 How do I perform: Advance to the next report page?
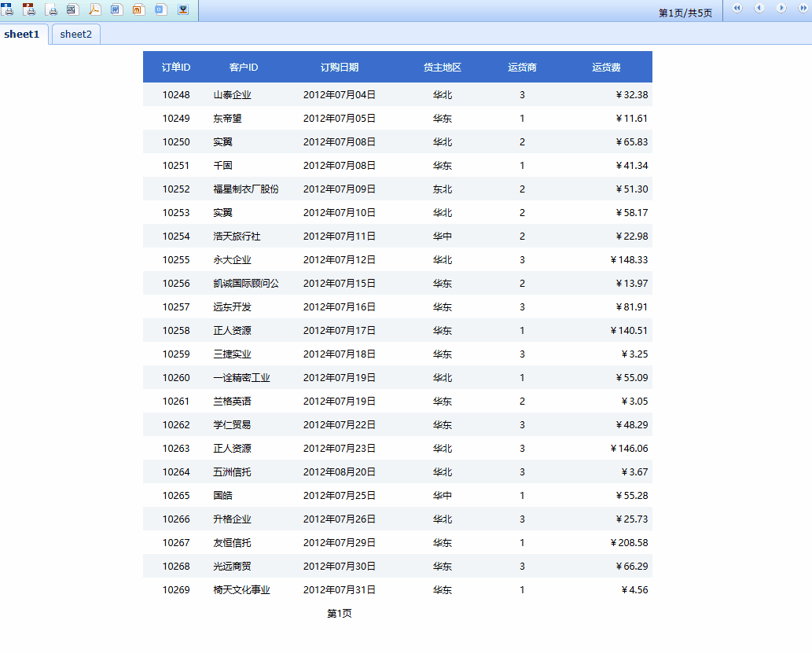[x=781, y=8]
